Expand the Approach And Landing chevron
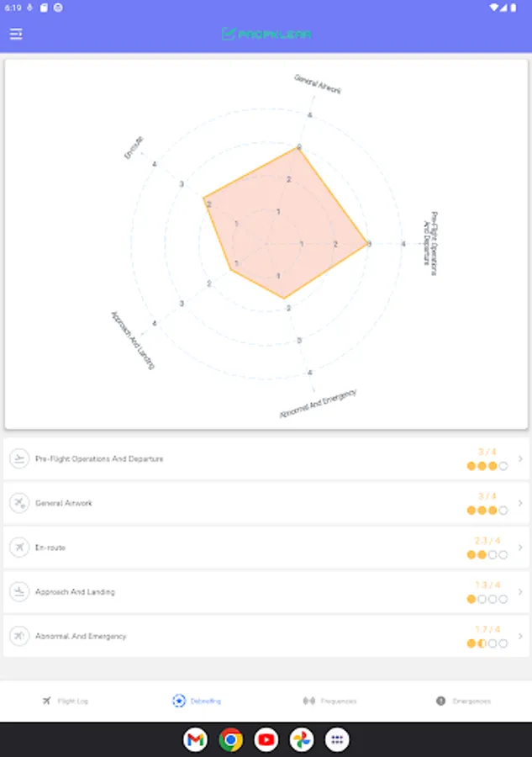The width and height of the screenshot is (532, 757). coord(520,592)
